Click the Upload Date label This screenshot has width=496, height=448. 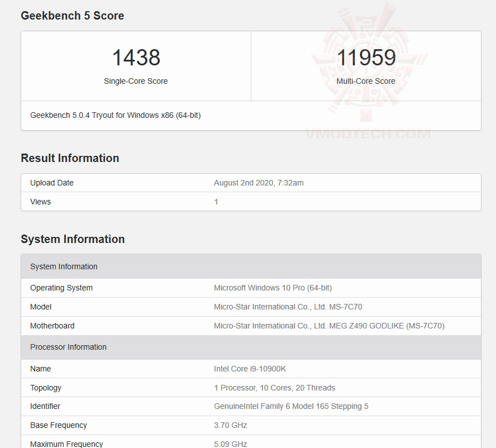click(x=52, y=183)
